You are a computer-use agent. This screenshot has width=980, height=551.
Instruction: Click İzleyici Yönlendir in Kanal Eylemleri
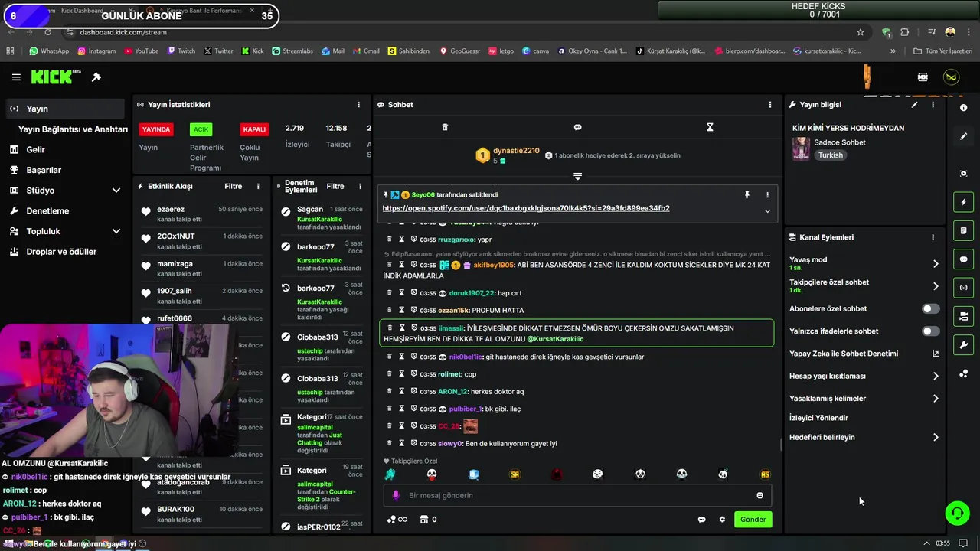point(818,418)
